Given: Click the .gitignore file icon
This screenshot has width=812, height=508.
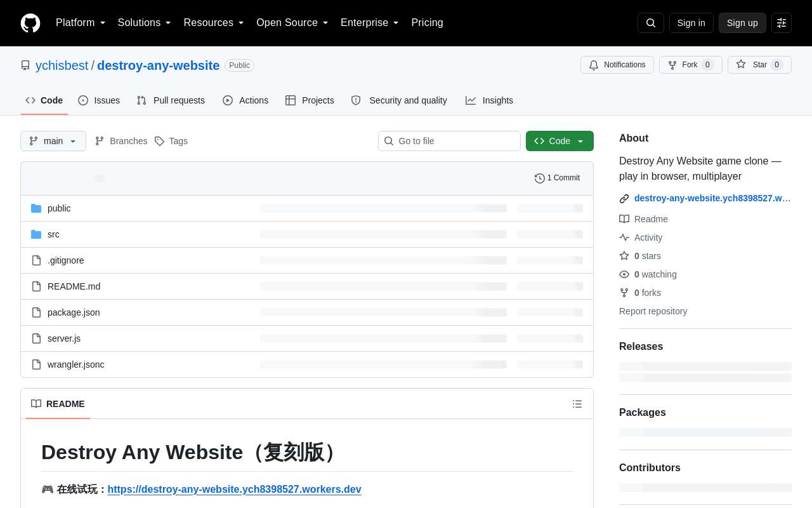Looking at the screenshot, I should click(36, 260).
